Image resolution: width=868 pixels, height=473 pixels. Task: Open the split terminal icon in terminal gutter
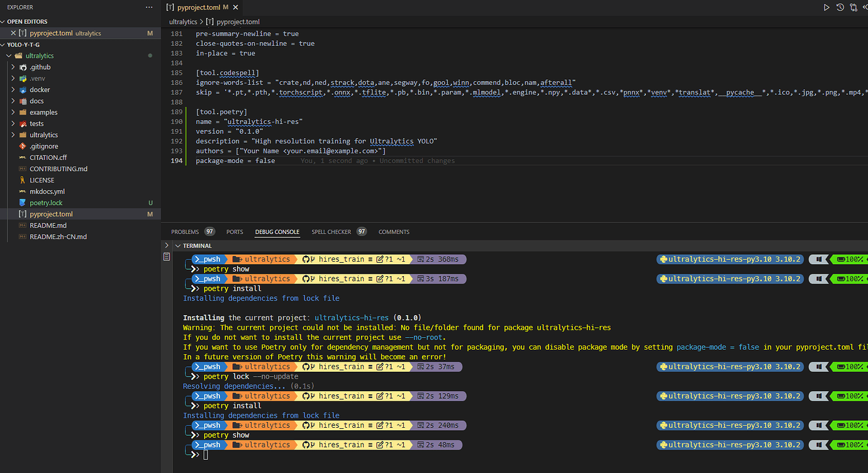pos(167,256)
